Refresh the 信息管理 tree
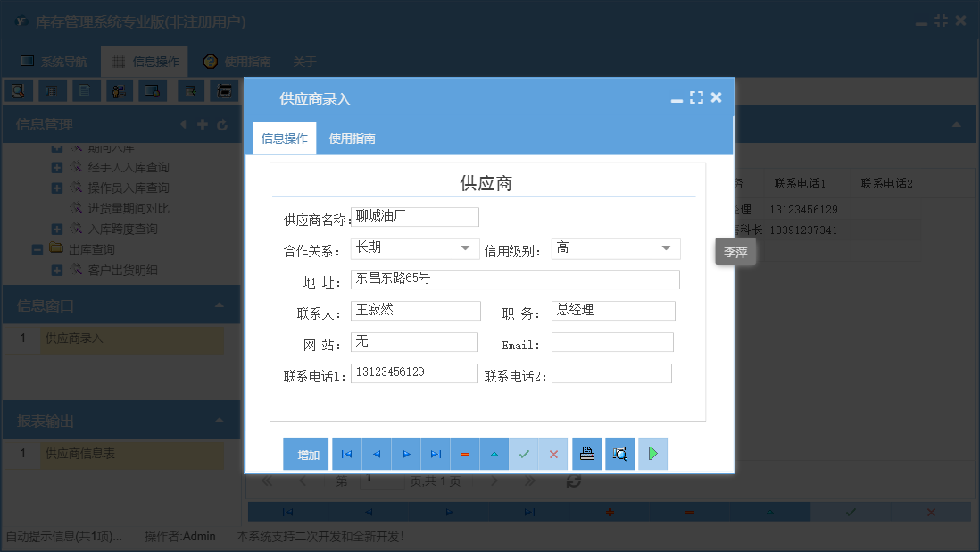Screen dimensions: 980x552 pos(221,124)
